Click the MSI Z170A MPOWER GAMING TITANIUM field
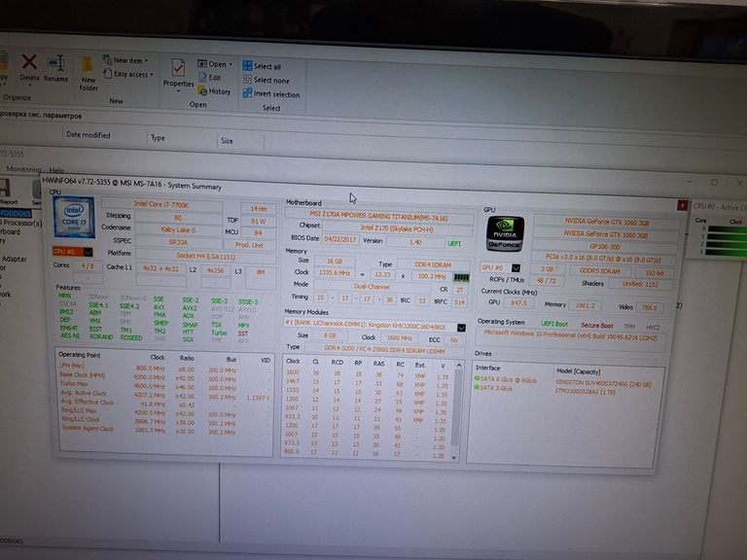This screenshot has height=560, width=747. coord(378,218)
